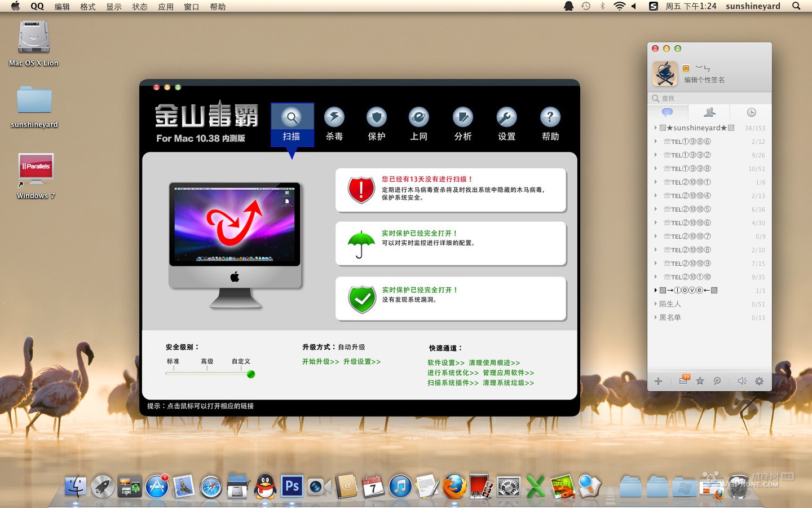This screenshot has width=812, height=508.
Task: Open the QQ mail icon with badge
Action: click(x=683, y=380)
